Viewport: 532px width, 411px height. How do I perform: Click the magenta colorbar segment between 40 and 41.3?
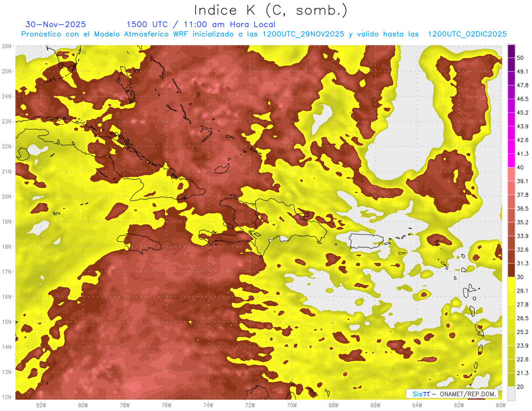coord(512,160)
